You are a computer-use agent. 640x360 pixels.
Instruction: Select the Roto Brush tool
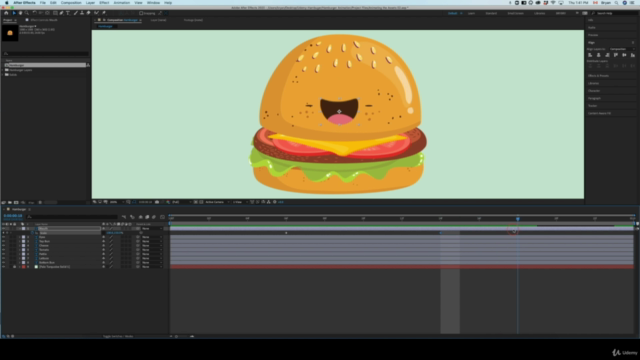point(96,13)
